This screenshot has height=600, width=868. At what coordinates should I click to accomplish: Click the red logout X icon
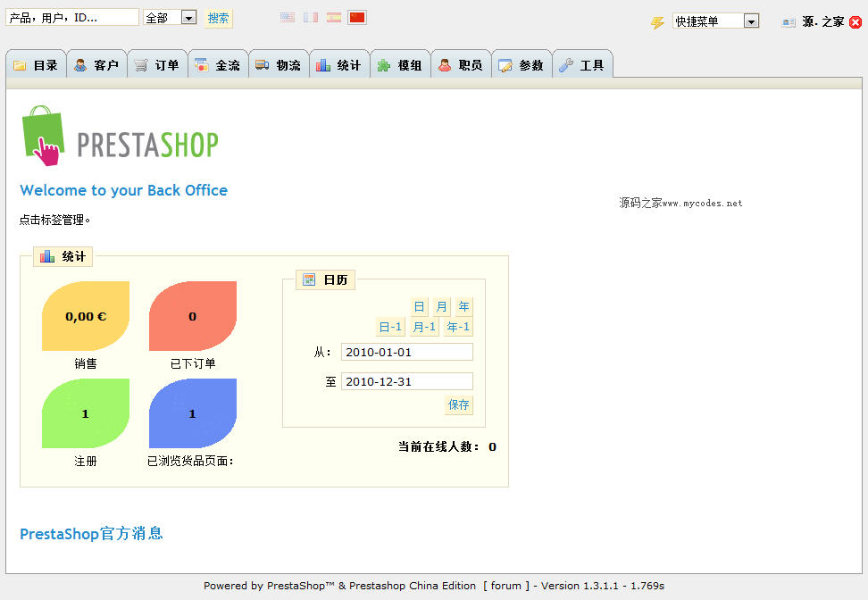coord(855,22)
